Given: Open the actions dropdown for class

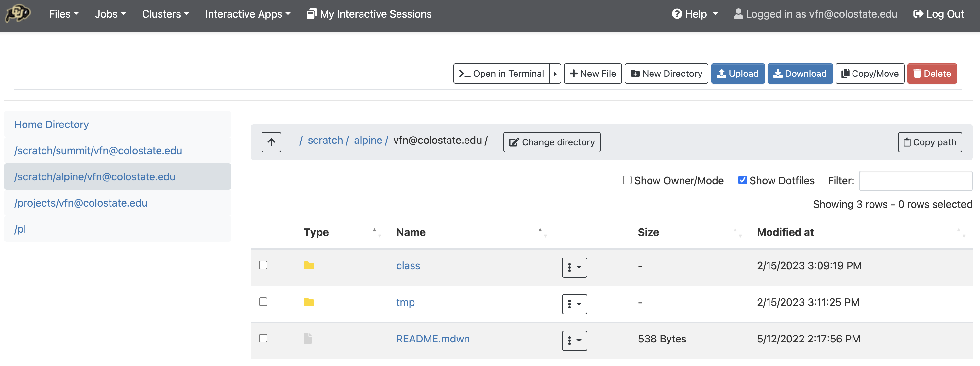Looking at the screenshot, I should 574,267.
